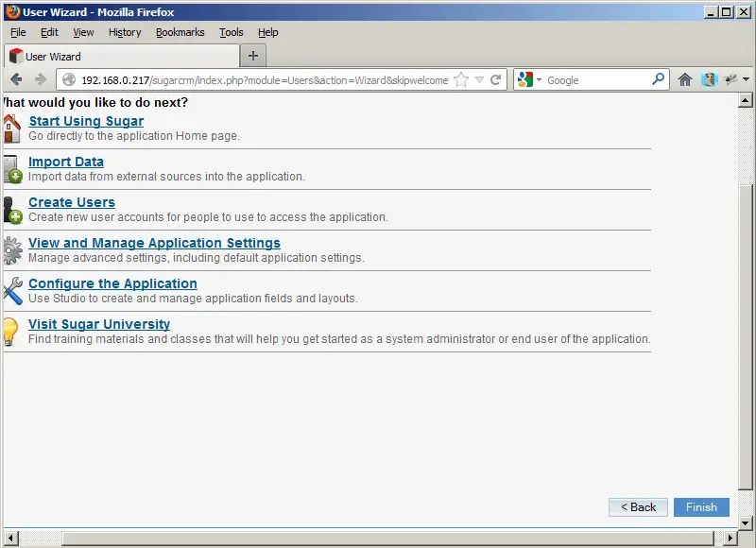Click in the URL address bar
This screenshot has width=756, height=548.
[x=265, y=80]
